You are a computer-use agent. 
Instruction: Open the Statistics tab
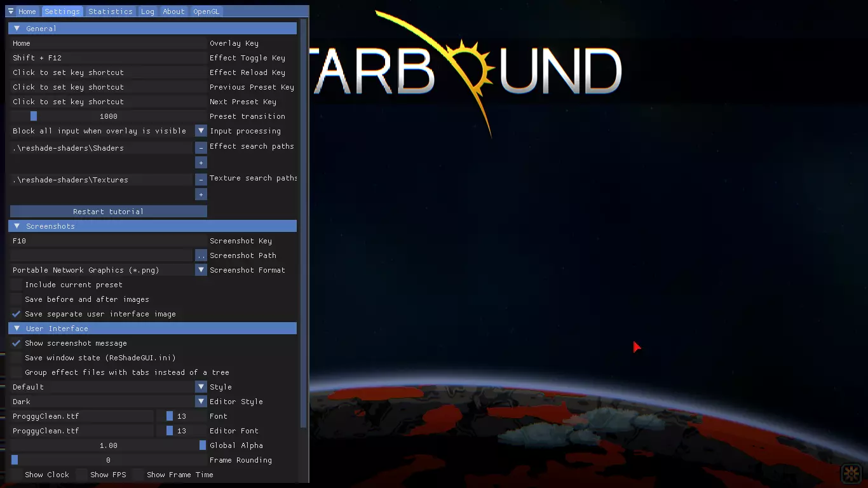point(111,11)
